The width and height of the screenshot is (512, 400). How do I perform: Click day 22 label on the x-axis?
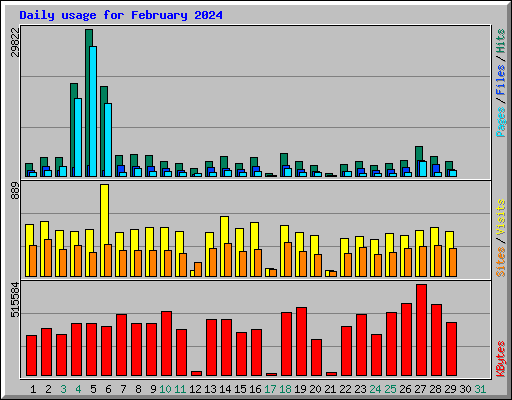(x=345, y=389)
